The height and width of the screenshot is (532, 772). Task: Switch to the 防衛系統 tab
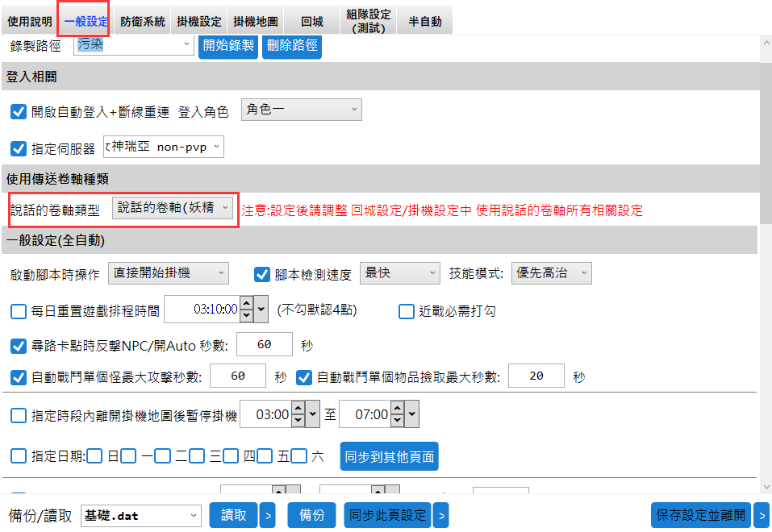tap(142, 22)
